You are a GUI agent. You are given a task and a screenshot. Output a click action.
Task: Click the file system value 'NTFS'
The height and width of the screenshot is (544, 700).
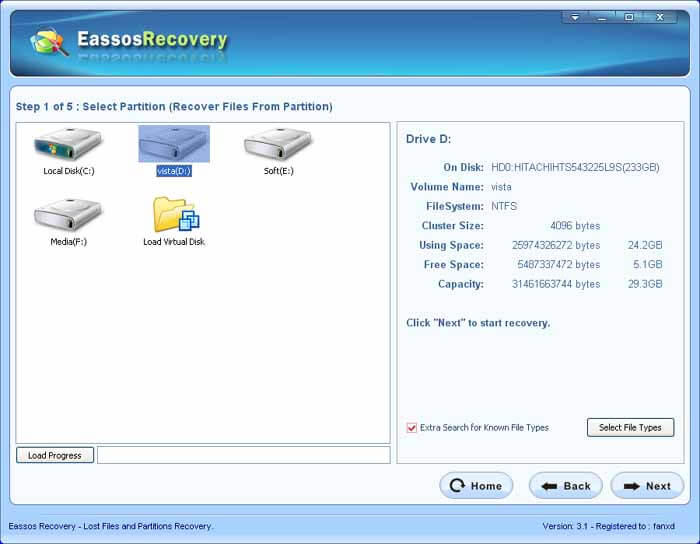(x=504, y=206)
